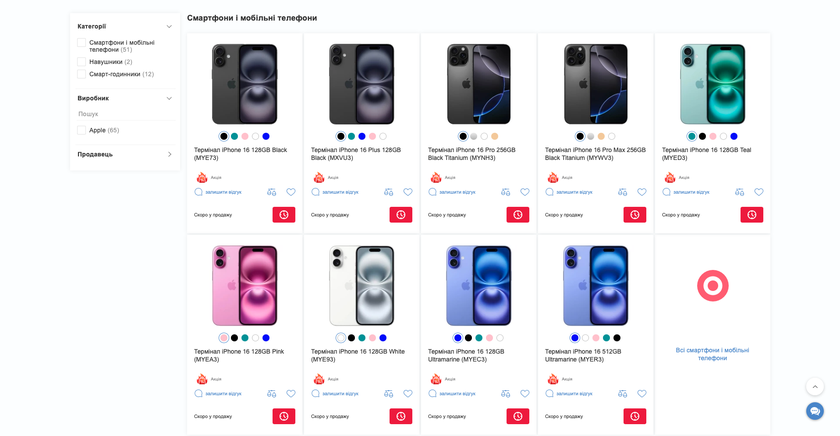Enable the Apple manufacturer filter
The image size is (840, 436).
click(x=82, y=130)
